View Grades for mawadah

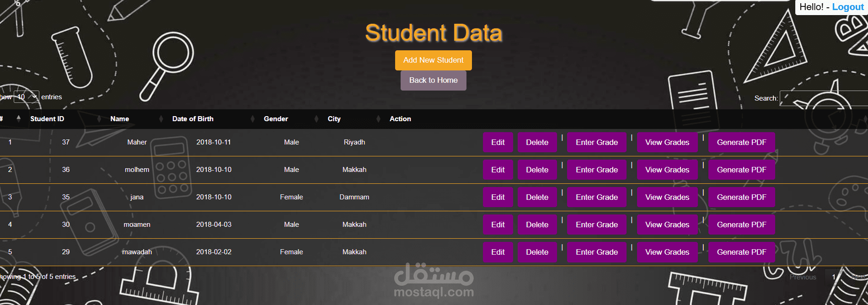[x=667, y=252]
